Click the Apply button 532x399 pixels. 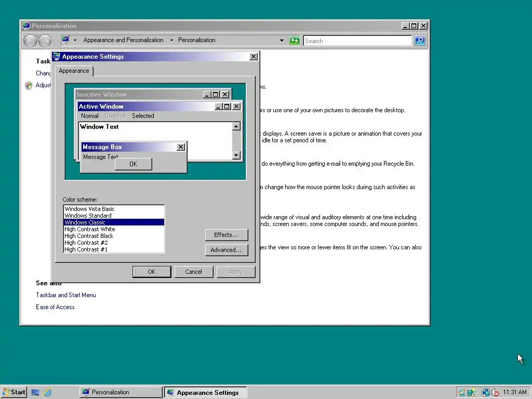[236, 272]
